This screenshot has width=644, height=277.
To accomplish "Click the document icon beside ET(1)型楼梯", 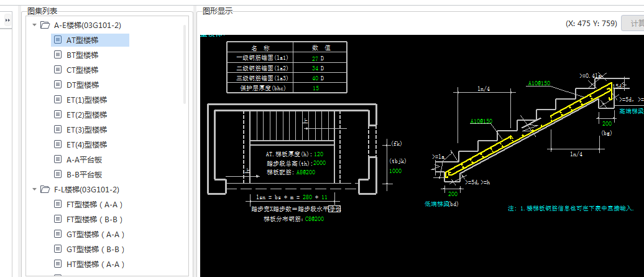I will click(58, 100).
